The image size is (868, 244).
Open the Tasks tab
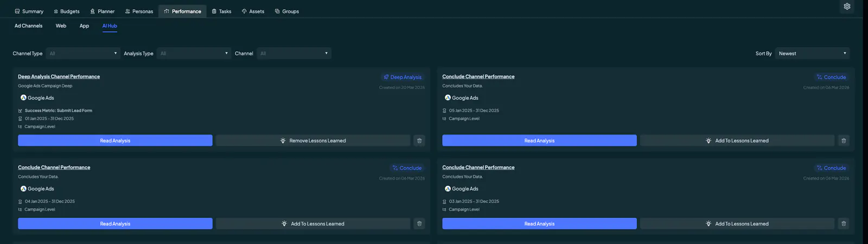(221, 11)
